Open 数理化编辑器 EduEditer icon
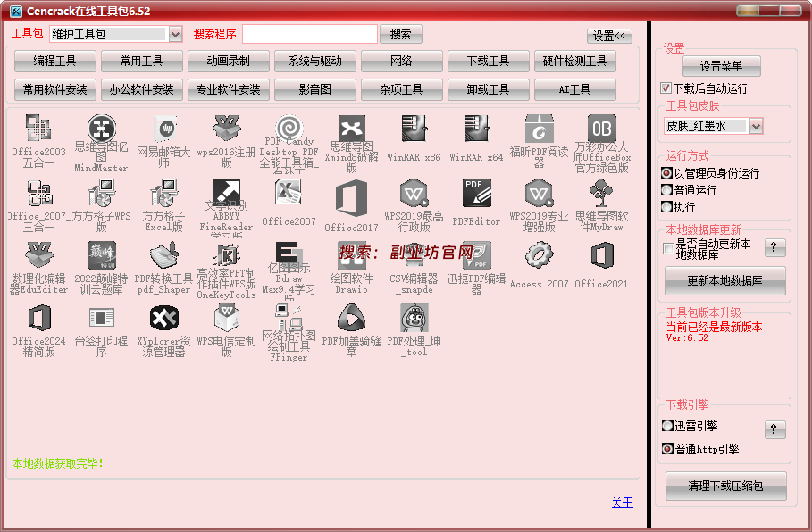Screen dimensions: 812x532 click(x=38, y=255)
